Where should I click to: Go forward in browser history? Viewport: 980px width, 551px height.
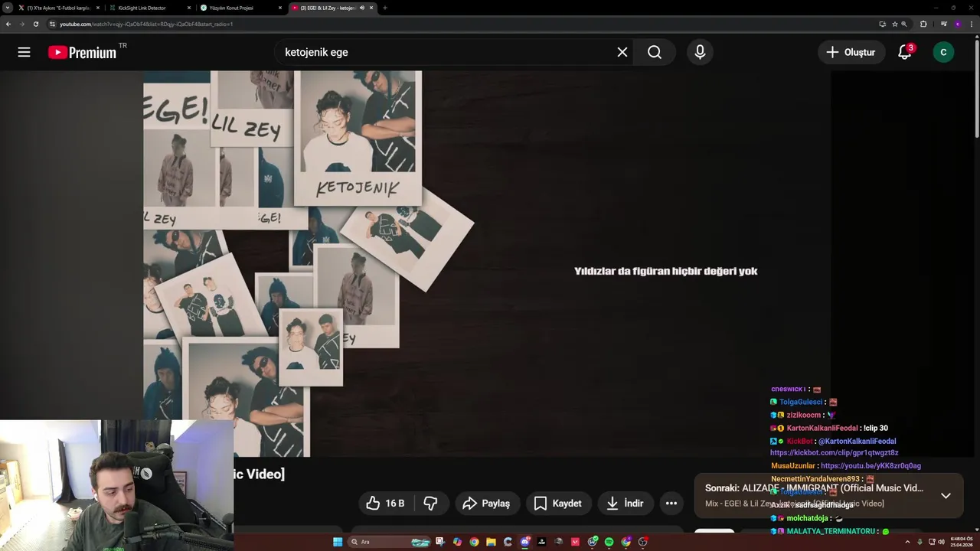point(21,24)
